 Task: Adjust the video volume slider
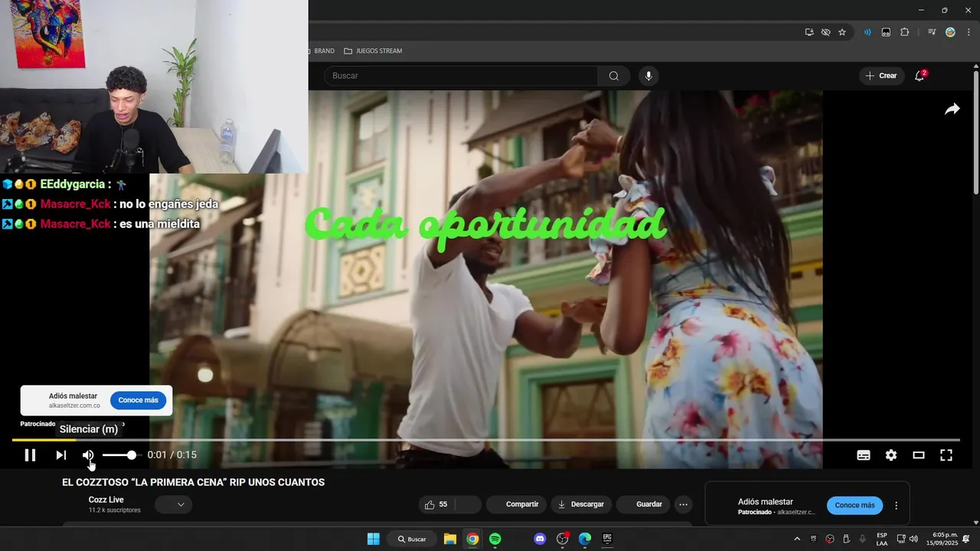(x=122, y=455)
